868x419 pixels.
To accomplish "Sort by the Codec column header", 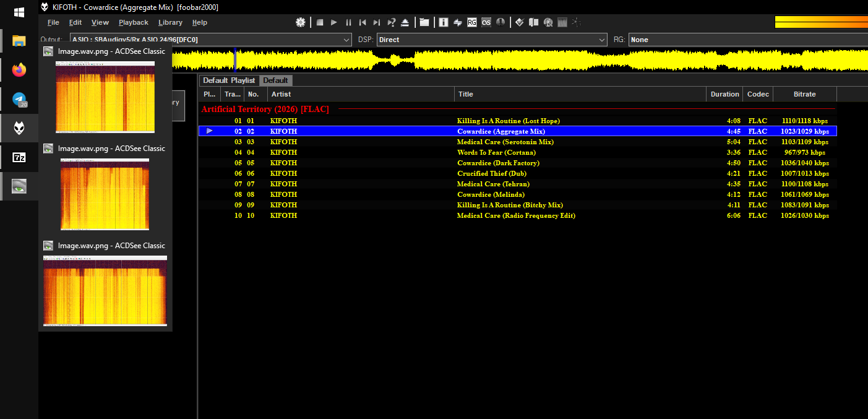I will tap(758, 94).
